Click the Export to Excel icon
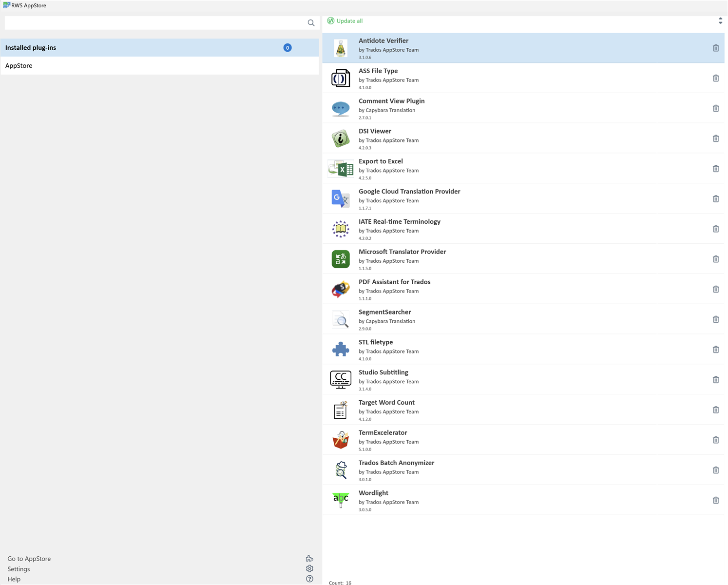 point(340,168)
